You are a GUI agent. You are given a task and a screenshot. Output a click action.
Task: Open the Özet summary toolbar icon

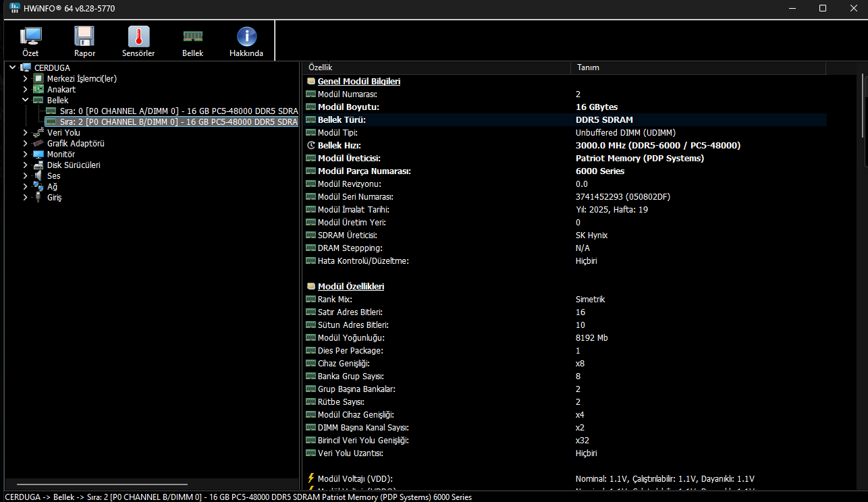(30, 37)
